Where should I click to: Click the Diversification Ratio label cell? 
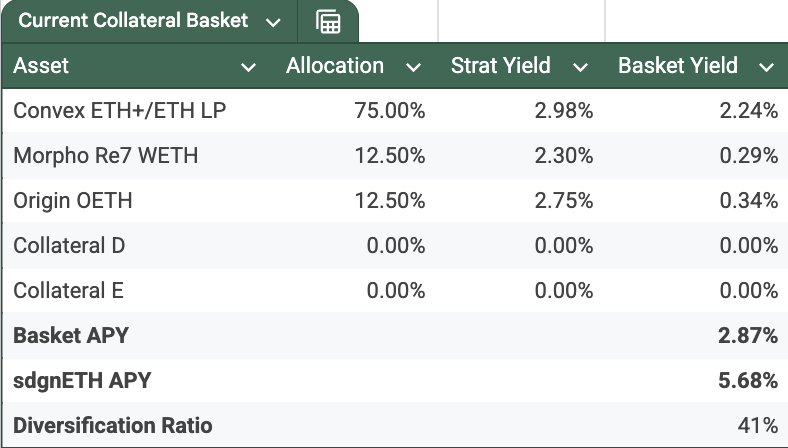pyautogui.click(x=112, y=426)
